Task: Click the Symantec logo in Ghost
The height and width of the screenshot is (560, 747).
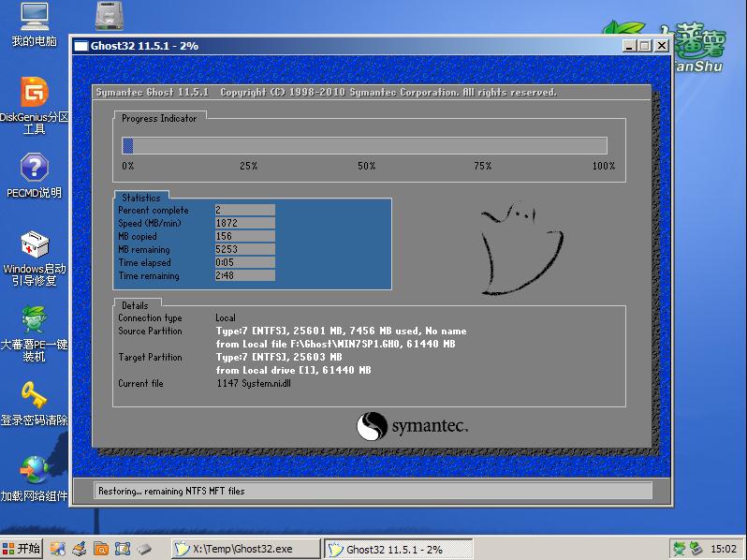Action: [412, 427]
